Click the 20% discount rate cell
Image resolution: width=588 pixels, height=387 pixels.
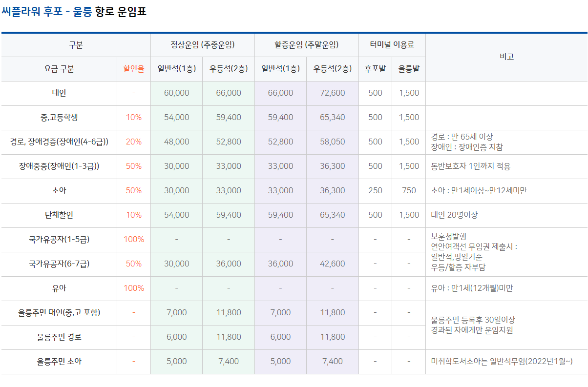(x=134, y=142)
